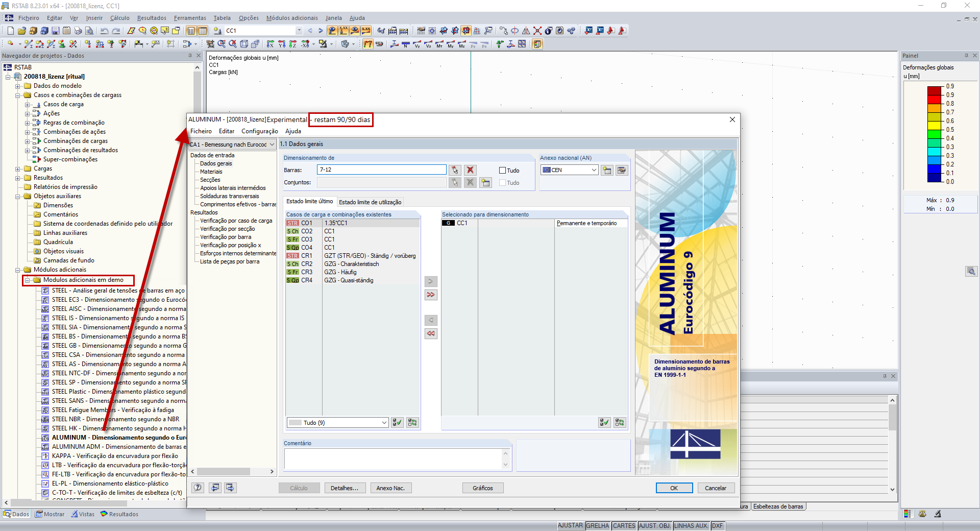This screenshot has height=531, width=980.
Task: Edit national annex parameters icon beside CEN
Action: point(622,170)
